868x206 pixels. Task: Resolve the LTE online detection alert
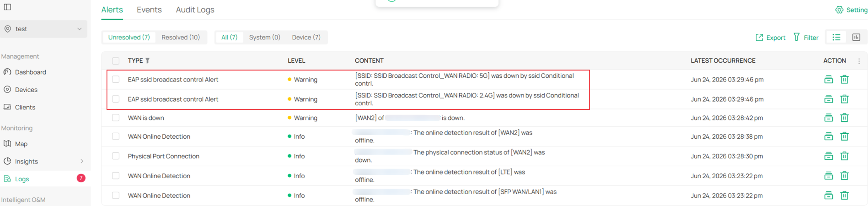coord(828,176)
